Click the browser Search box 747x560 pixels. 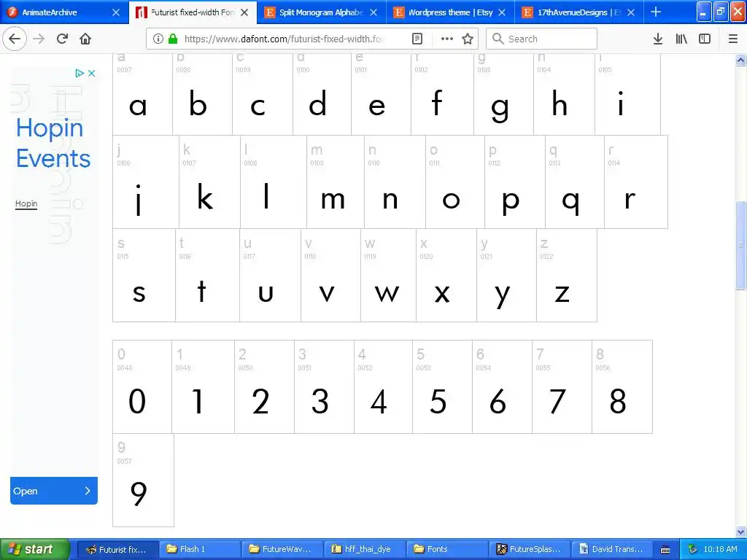click(x=542, y=39)
